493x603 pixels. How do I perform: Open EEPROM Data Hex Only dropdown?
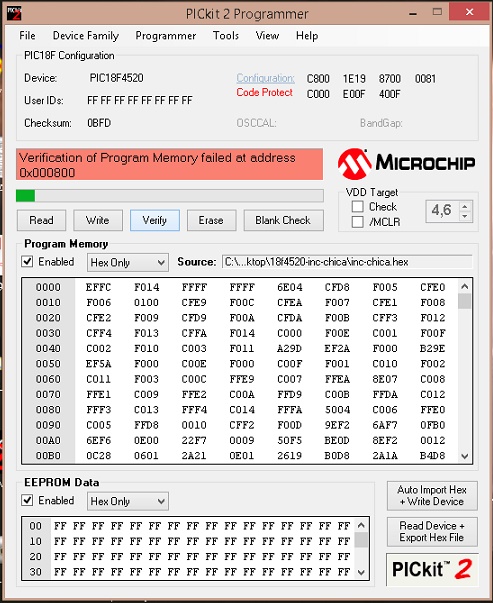128,501
